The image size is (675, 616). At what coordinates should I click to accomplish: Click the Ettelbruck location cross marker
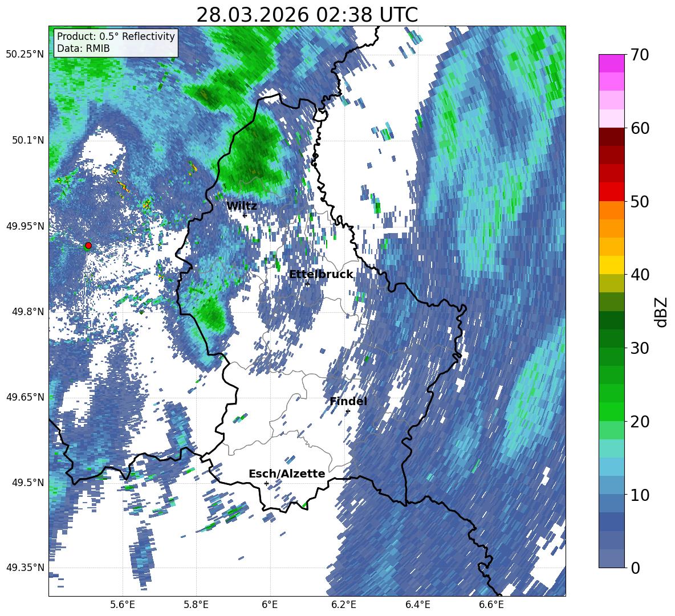click(307, 284)
